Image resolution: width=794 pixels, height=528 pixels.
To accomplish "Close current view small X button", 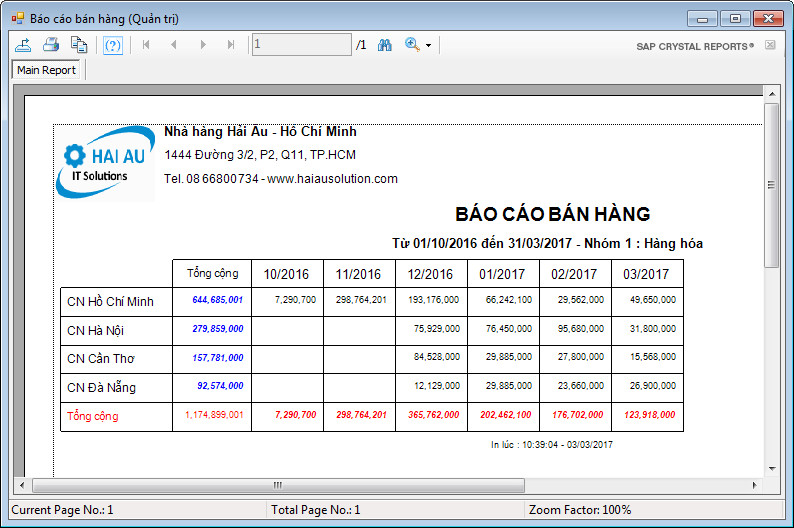I will (770, 45).
